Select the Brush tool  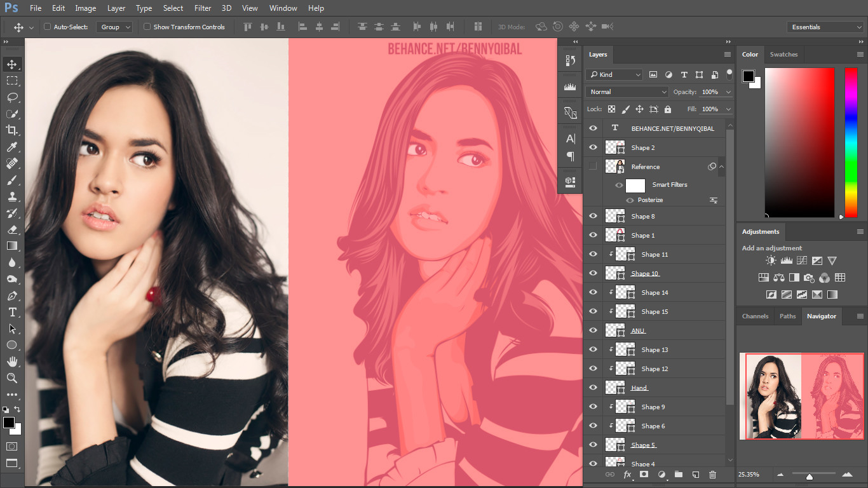12,180
